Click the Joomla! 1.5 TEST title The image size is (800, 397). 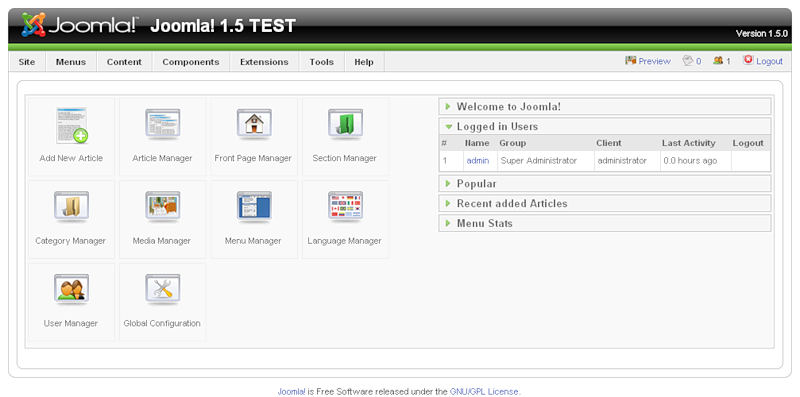pyautogui.click(x=223, y=26)
